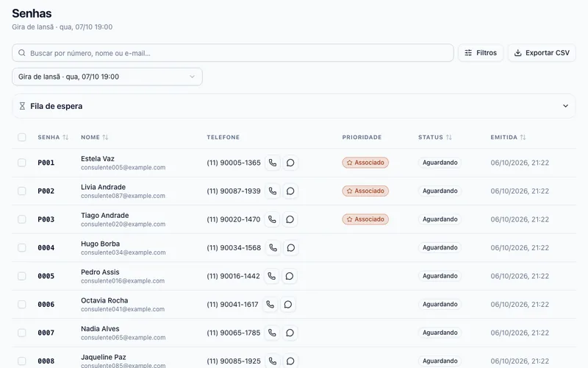
Task: Click the Associado badge for Tiago Andrade
Action: [365, 219]
